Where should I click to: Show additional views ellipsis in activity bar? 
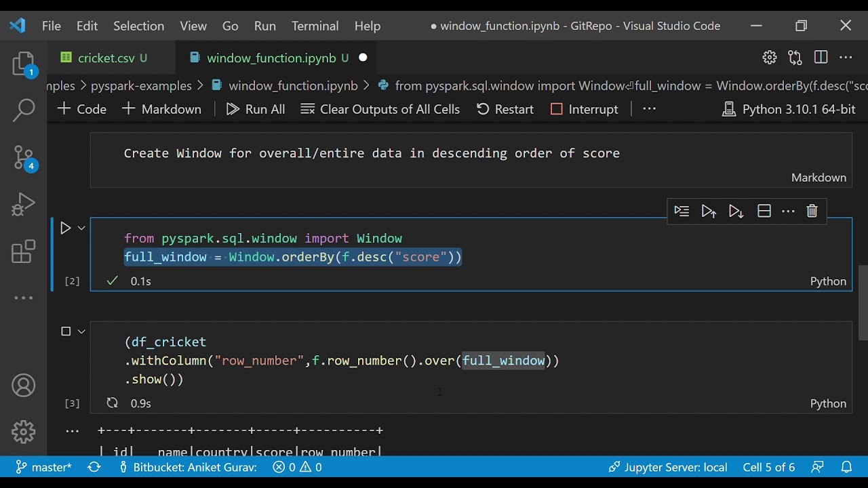pos(24,298)
